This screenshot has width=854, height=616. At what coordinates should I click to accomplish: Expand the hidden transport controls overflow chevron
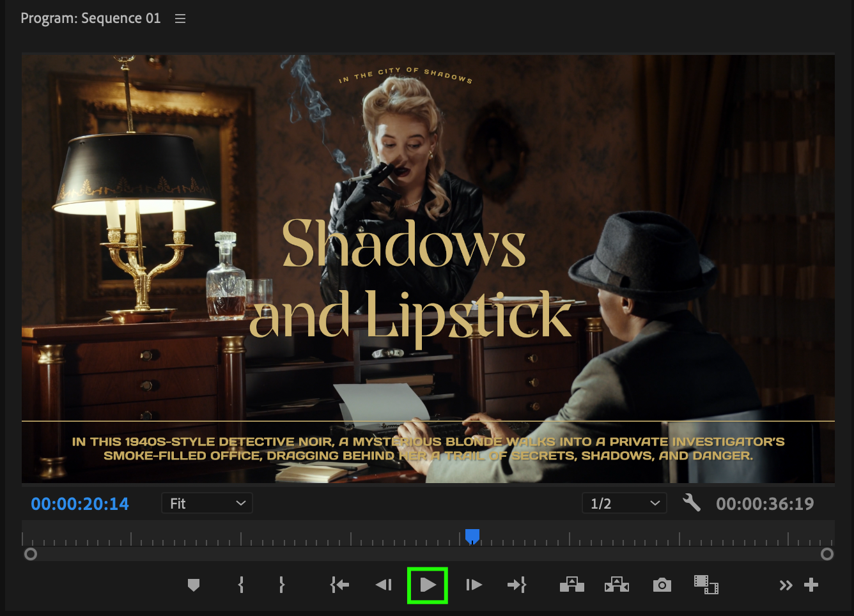pyautogui.click(x=786, y=585)
